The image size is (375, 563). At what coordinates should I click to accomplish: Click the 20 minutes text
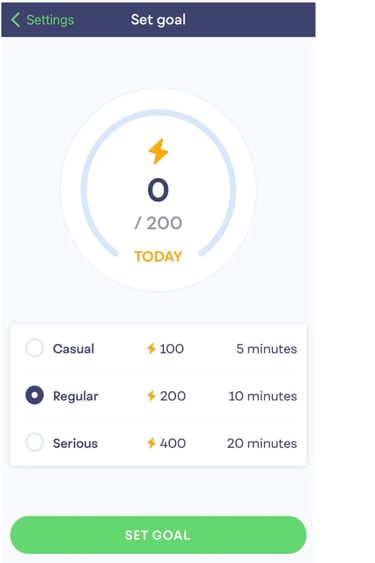[262, 443]
